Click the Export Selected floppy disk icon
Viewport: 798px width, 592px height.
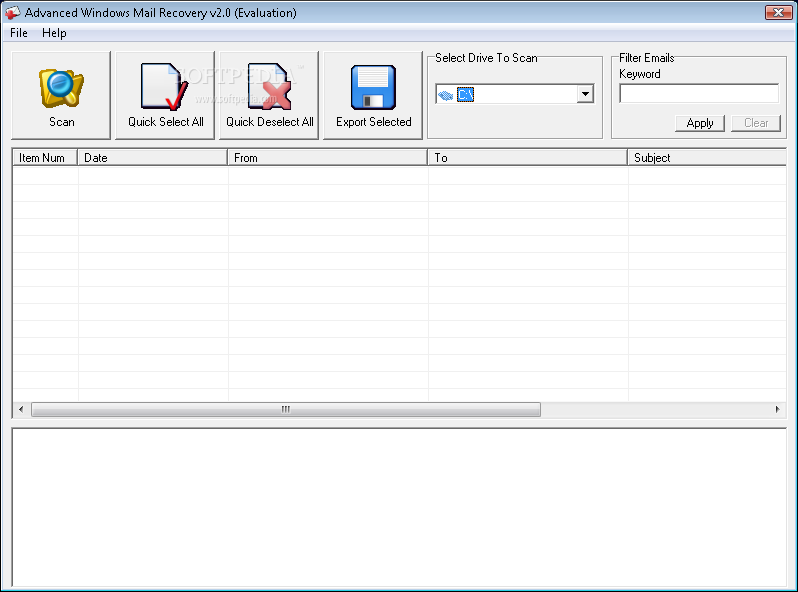pyautogui.click(x=373, y=87)
